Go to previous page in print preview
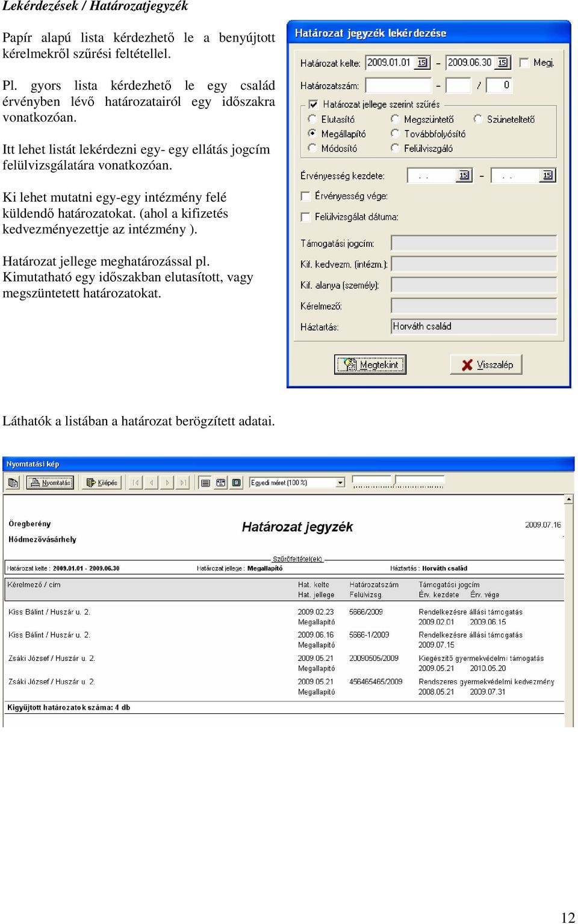 pyautogui.click(x=151, y=483)
